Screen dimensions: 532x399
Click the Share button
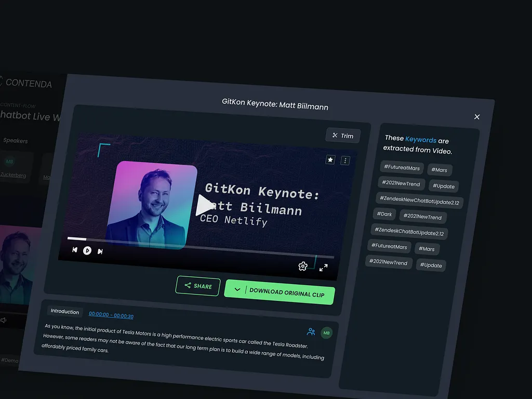[197, 286]
